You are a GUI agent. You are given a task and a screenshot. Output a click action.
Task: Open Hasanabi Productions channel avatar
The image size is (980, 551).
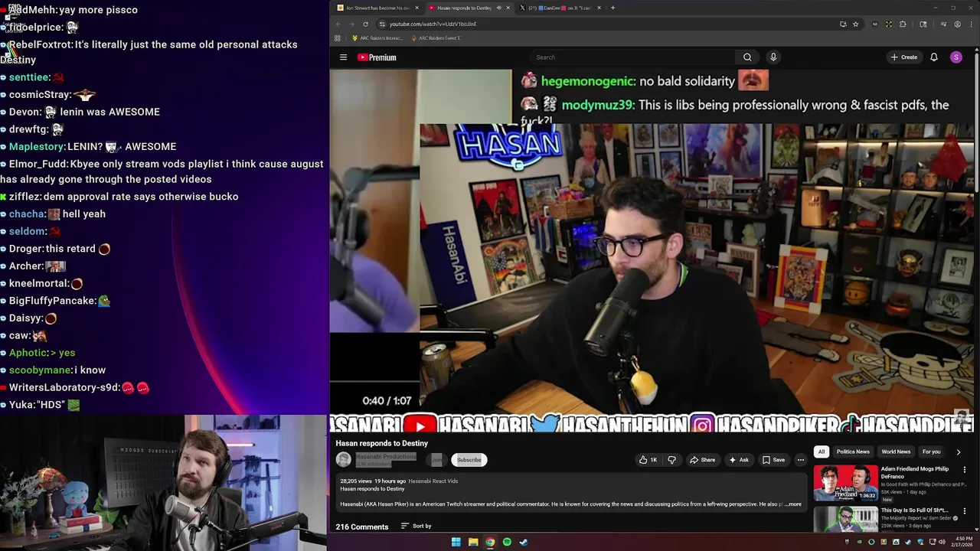tap(343, 459)
